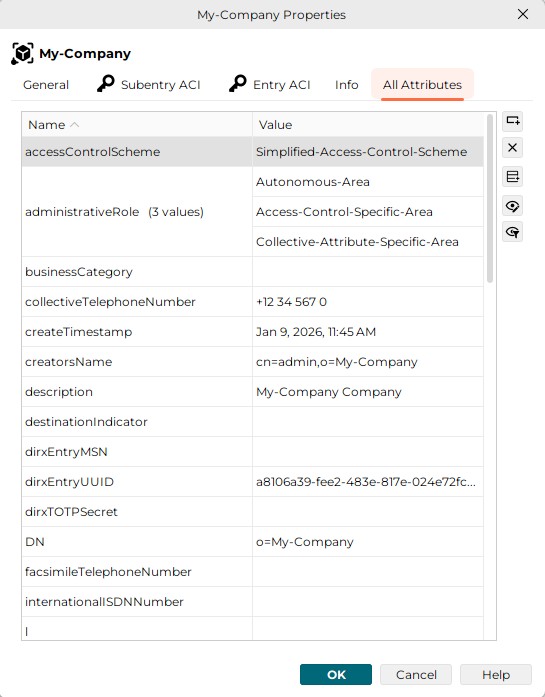
Task: Toggle the eye with filter funnel icon
Action: [513, 232]
